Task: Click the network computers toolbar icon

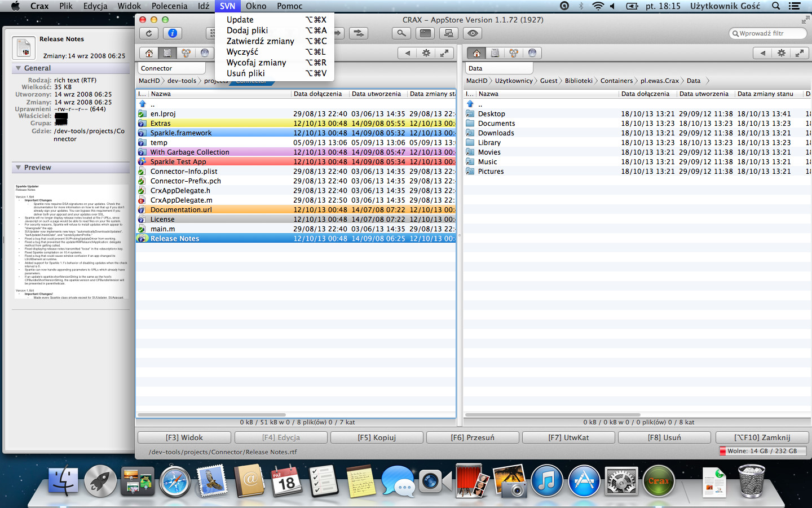Action: (449, 33)
